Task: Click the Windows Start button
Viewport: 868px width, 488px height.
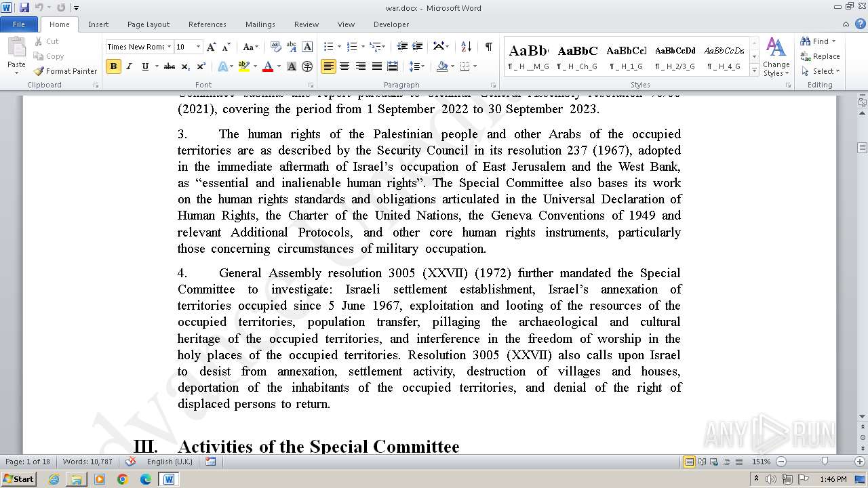Action: pyautogui.click(x=19, y=479)
